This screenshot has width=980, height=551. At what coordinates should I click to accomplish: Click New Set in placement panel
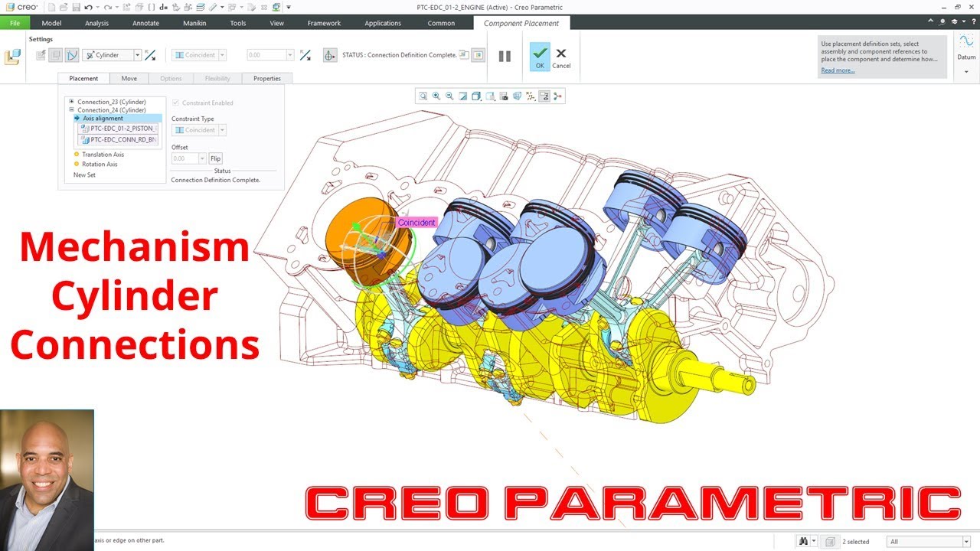pyautogui.click(x=84, y=174)
